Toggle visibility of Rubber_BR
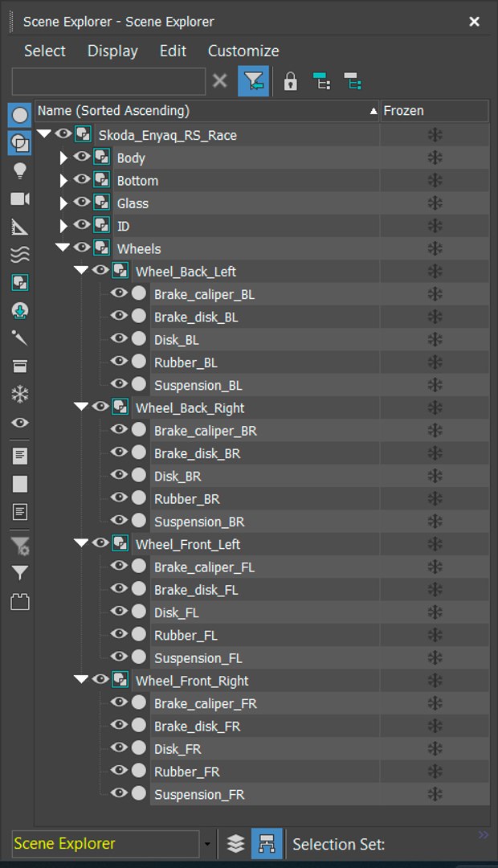Image resolution: width=498 pixels, height=868 pixels. coord(119,497)
